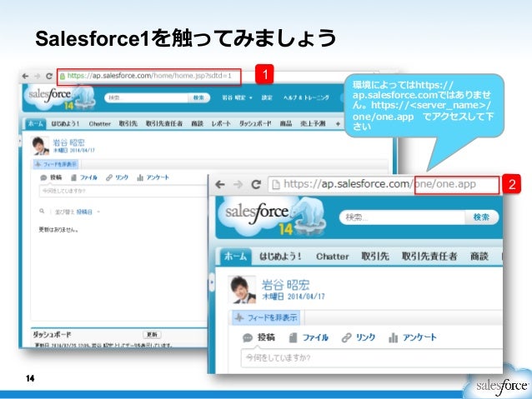Click page icon in front address bar
Screen dimensions: 532x399
click(276, 184)
